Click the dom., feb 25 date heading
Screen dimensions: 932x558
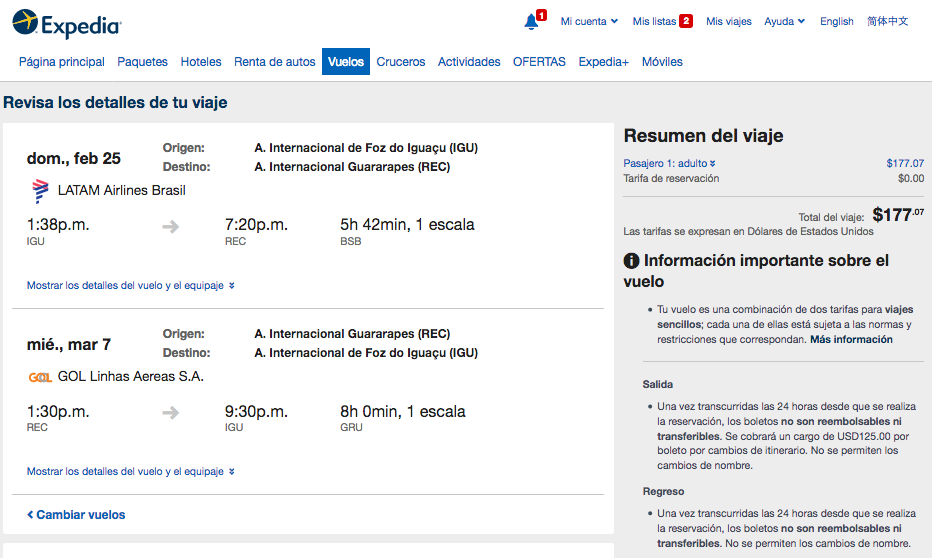coord(74,159)
